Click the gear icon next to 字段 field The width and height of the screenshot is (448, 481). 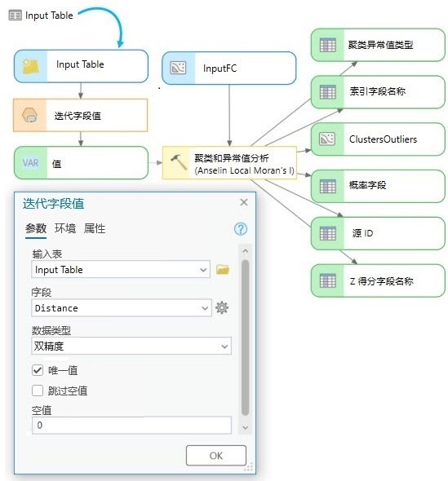[222, 307]
